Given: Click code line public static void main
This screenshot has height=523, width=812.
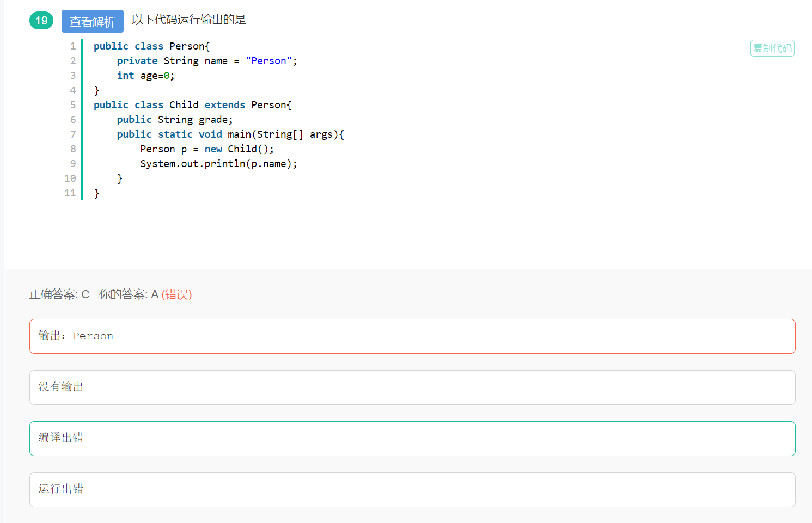Looking at the screenshot, I should click(230, 134).
